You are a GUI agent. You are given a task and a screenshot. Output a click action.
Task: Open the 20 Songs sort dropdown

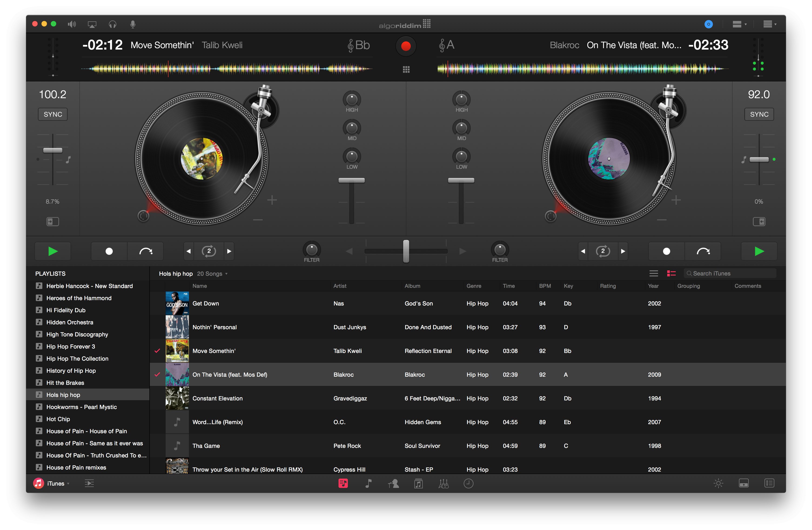(212, 274)
